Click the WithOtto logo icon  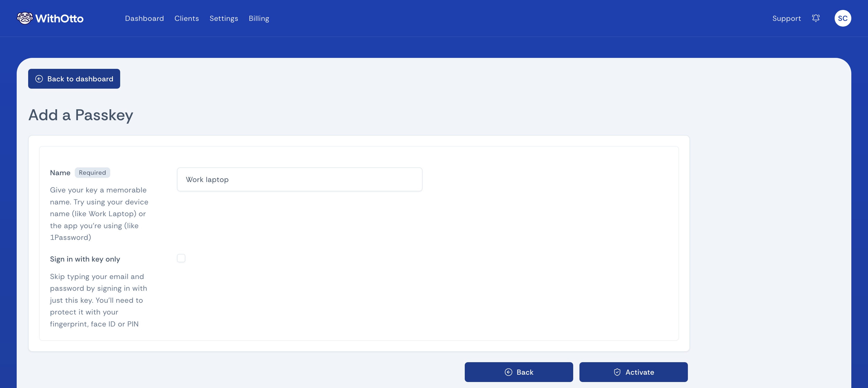click(24, 18)
